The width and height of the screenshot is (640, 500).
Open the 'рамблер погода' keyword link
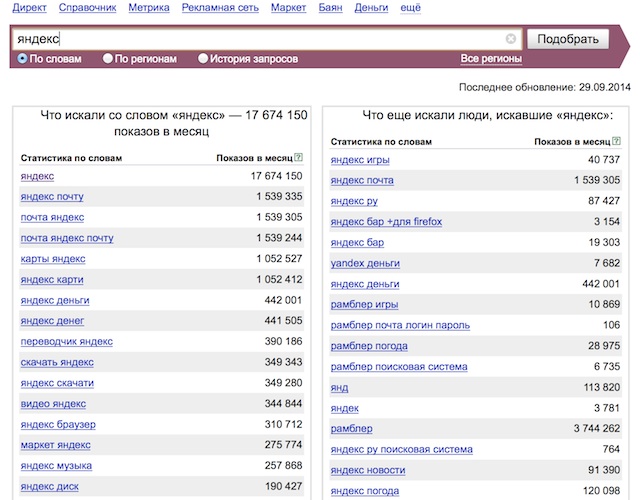point(369,347)
